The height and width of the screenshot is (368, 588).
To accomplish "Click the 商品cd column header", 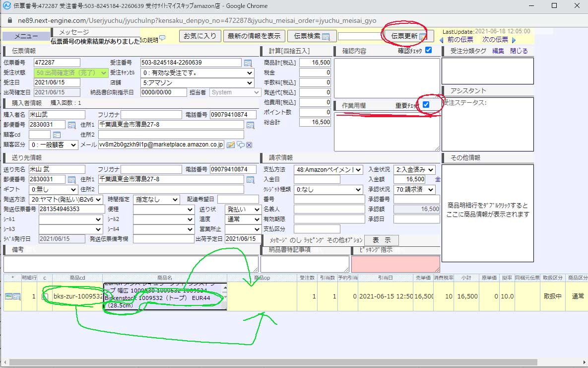I will (x=77, y=278).
